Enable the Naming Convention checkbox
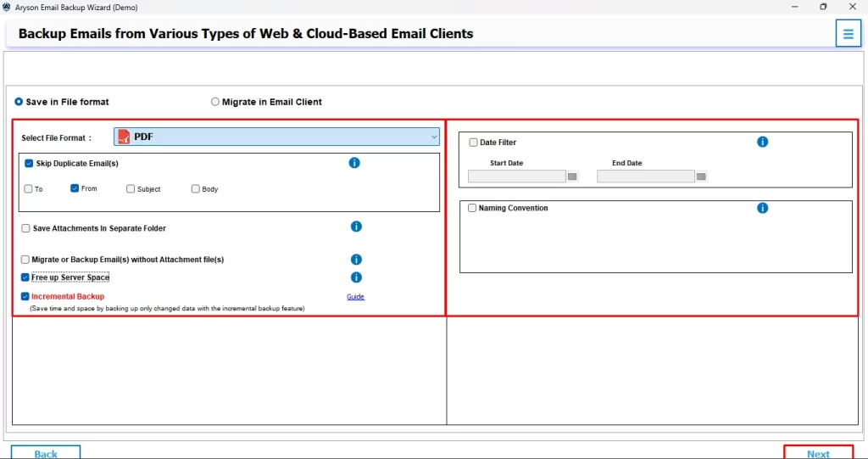Screen dimensions: 868x459 point(472,208)
